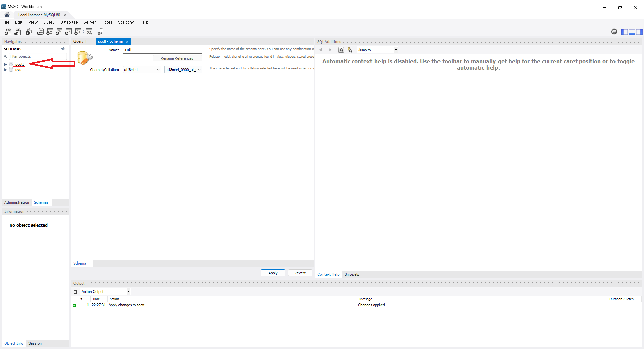
Task: Switch to the Administration tab
Action: coord(17,202)
